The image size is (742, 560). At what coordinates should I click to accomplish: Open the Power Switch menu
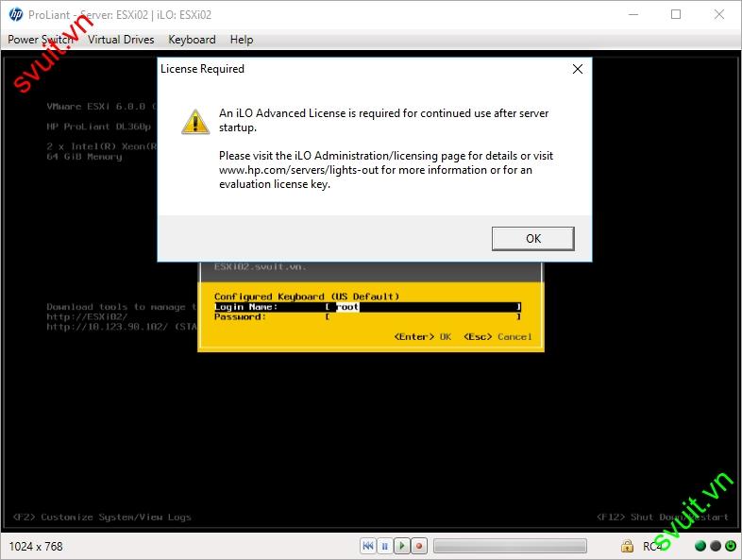pyautogui.click(x=41, y=40)
